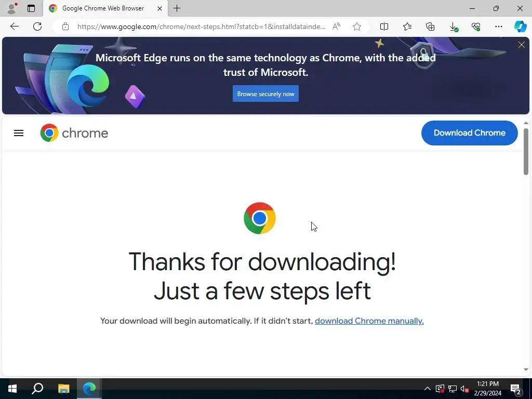Screen dimensions: 532x399
Task: Open the Chrome site hamburger menu
Action: point(19,133)
